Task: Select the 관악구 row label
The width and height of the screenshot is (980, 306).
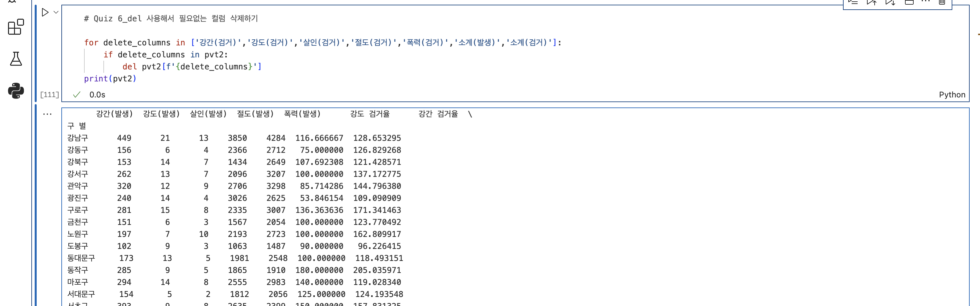Action: click(x=78, y=186)
